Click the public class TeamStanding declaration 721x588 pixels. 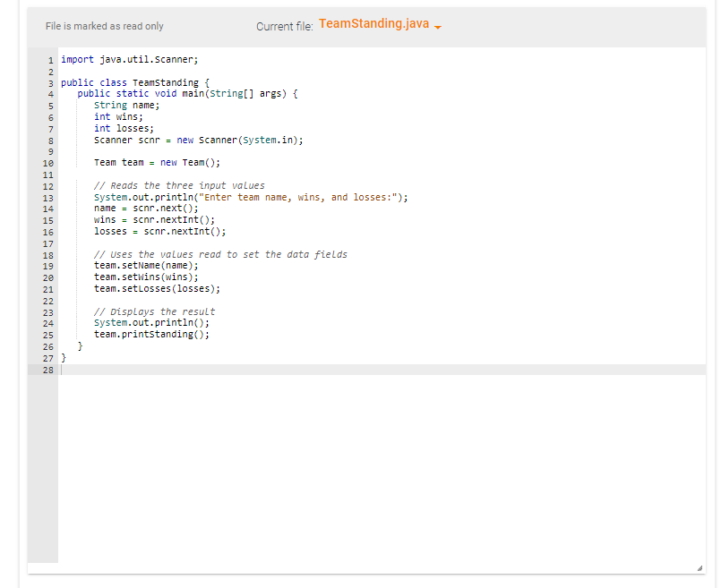point(134,81)
